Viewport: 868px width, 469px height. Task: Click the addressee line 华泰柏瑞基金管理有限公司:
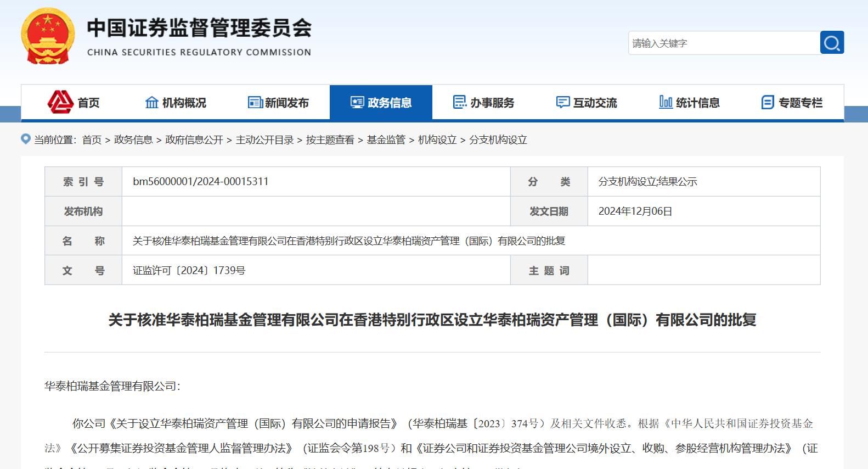(112, 386)
